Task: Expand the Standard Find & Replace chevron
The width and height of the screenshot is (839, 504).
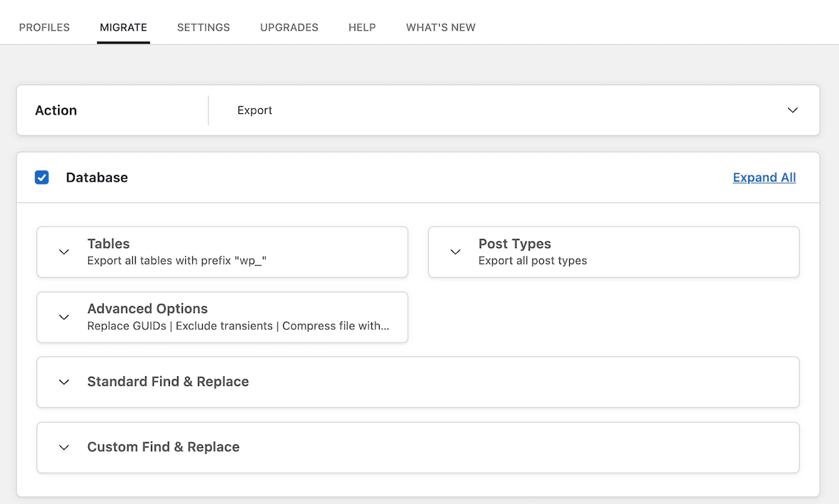Action: coord(64,382)
